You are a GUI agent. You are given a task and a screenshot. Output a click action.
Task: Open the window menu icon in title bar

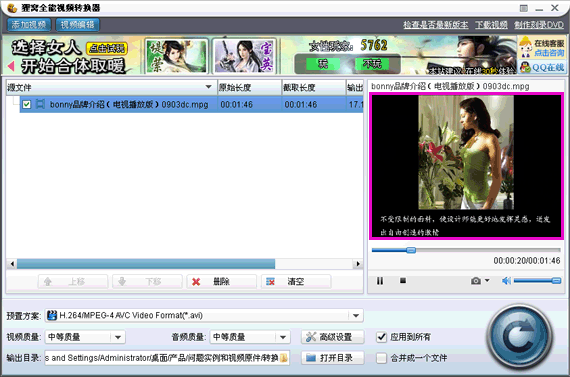pos(523,8)
